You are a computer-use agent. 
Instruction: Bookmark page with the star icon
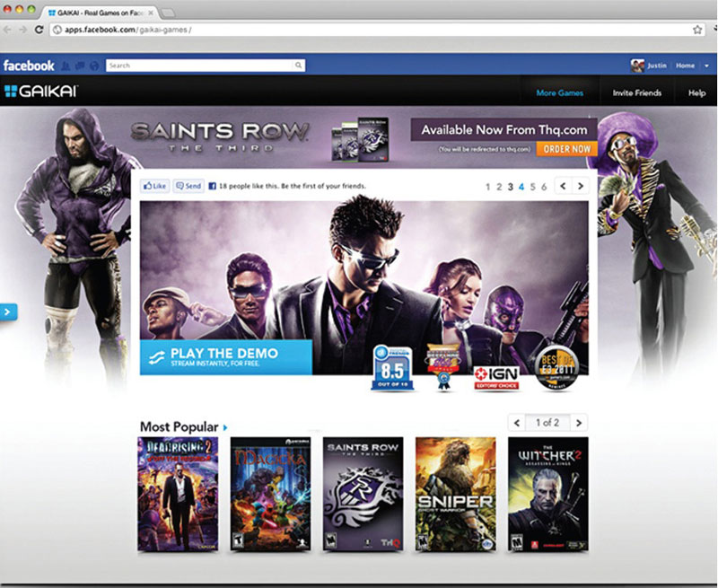697,30
